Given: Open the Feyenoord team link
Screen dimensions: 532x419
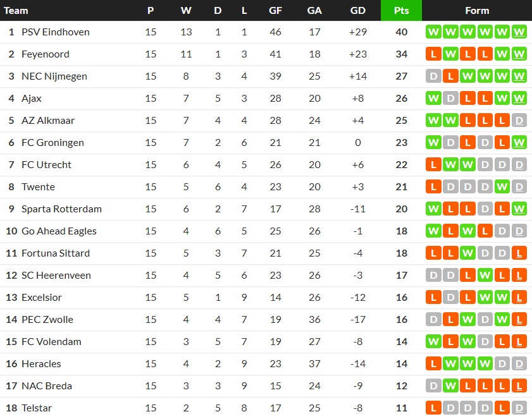Looking at the screenshot, I should (46, 54).
